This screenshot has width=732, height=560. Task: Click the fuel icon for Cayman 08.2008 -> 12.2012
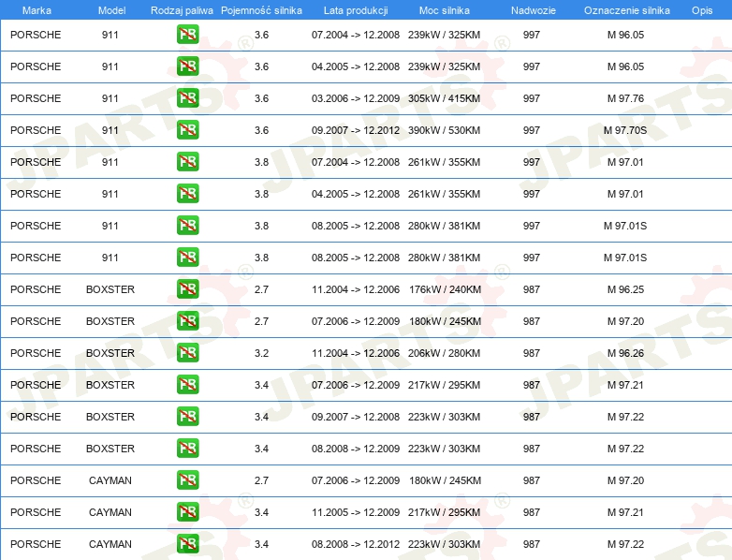coord(187,544)
